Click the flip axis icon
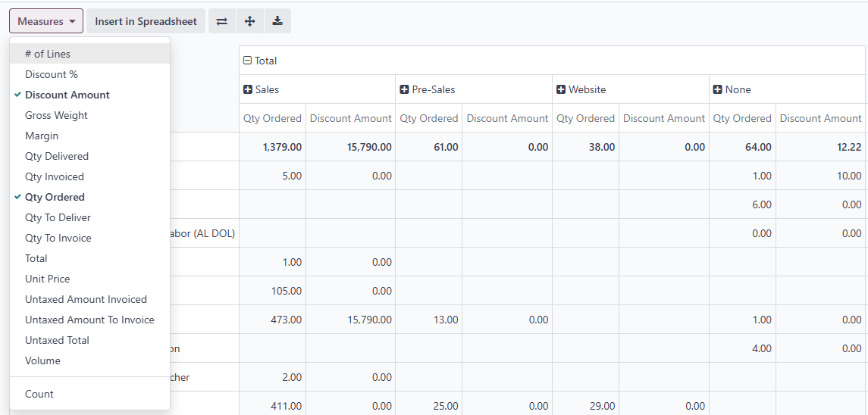 tap(221, 21)
